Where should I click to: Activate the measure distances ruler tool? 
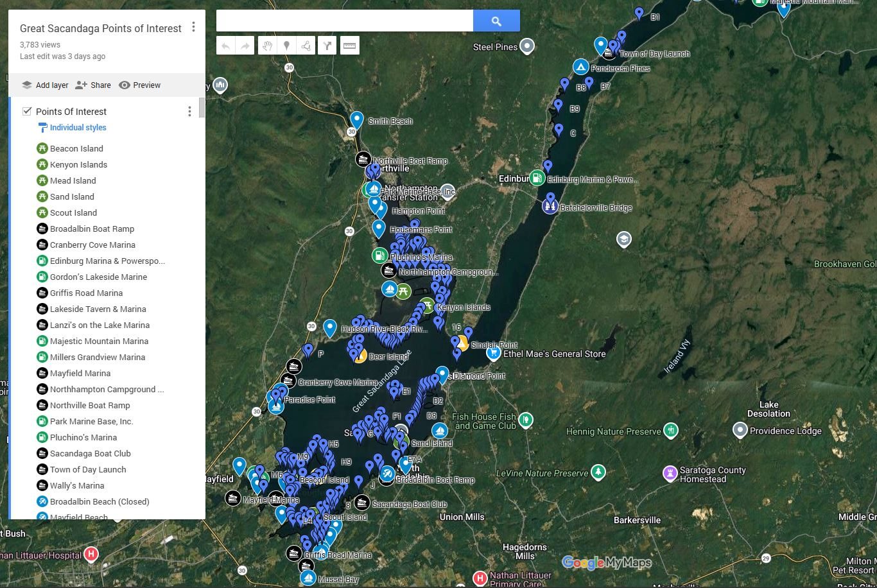pyautogui.click(x=349, y=46)
